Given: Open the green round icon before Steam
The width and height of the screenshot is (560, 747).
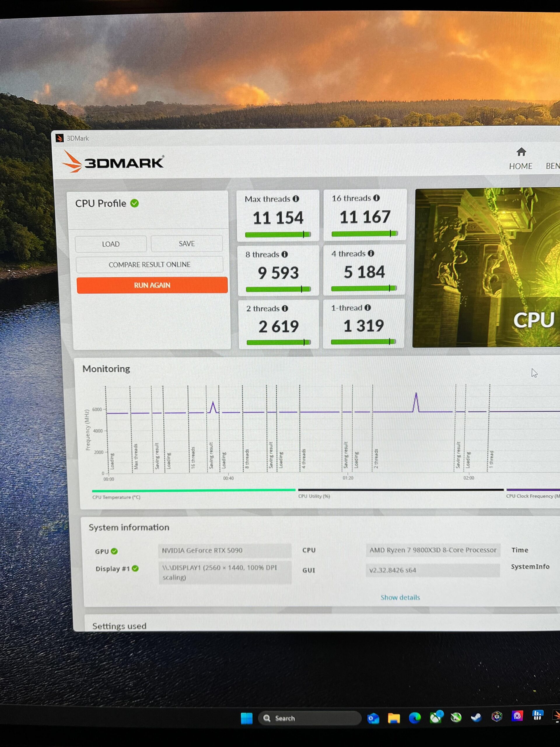Looking at the screenshot, I should point(456,717).
